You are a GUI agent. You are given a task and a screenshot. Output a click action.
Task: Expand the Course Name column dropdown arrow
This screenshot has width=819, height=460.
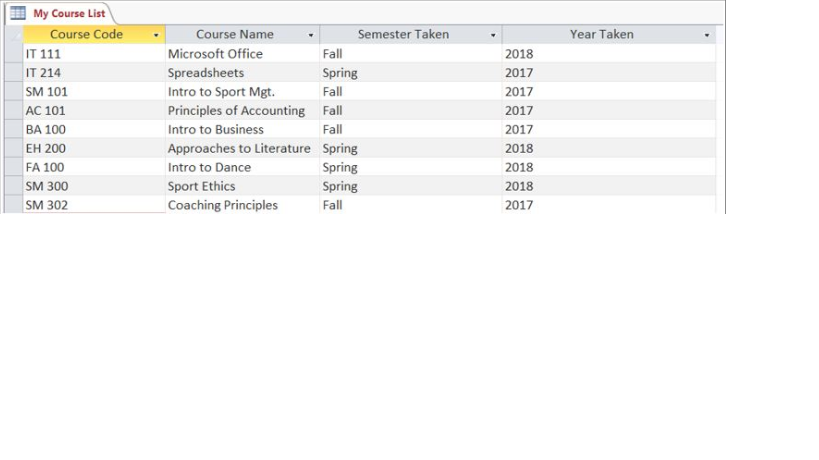click(311, 35)
